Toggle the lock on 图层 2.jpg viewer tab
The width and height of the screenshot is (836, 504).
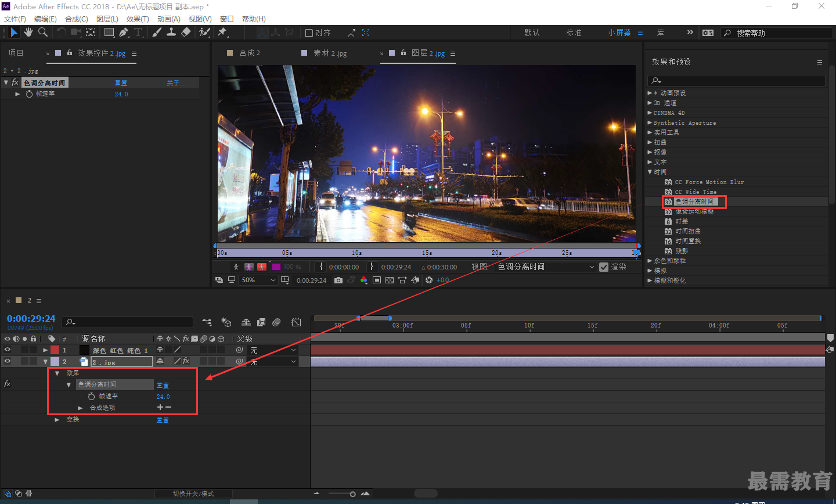pos(403,53)
